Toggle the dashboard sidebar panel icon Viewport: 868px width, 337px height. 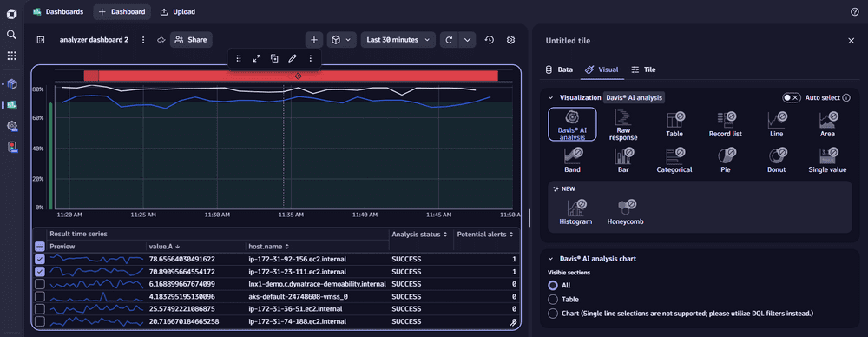click(40, 40)
